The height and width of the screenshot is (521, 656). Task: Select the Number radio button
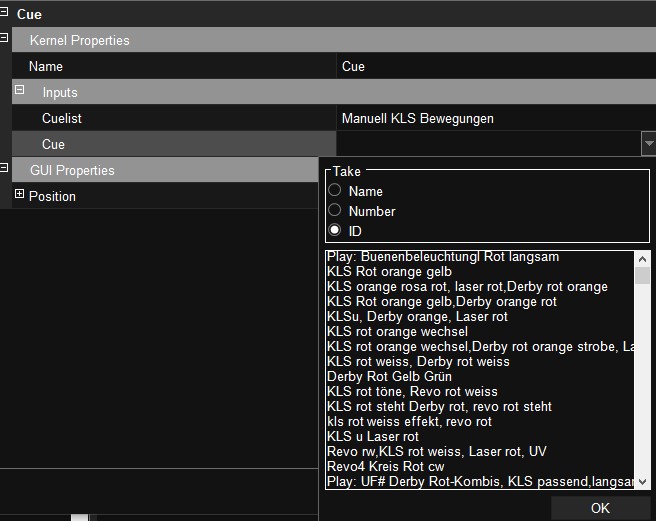click(335, 211)
